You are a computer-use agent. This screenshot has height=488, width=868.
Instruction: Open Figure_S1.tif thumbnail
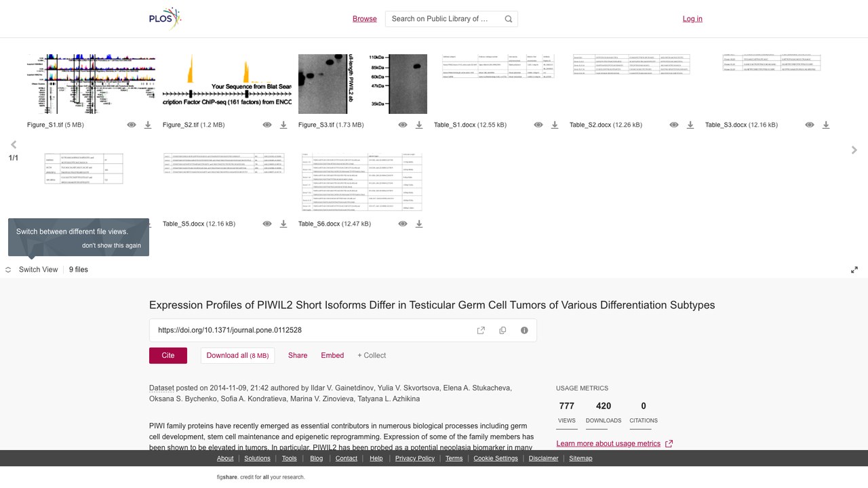92,84
